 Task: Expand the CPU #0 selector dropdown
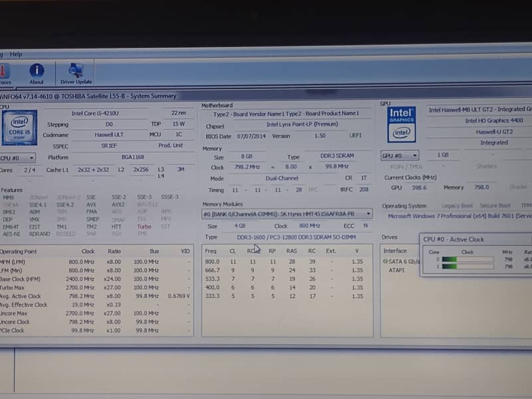pos(18,158)
